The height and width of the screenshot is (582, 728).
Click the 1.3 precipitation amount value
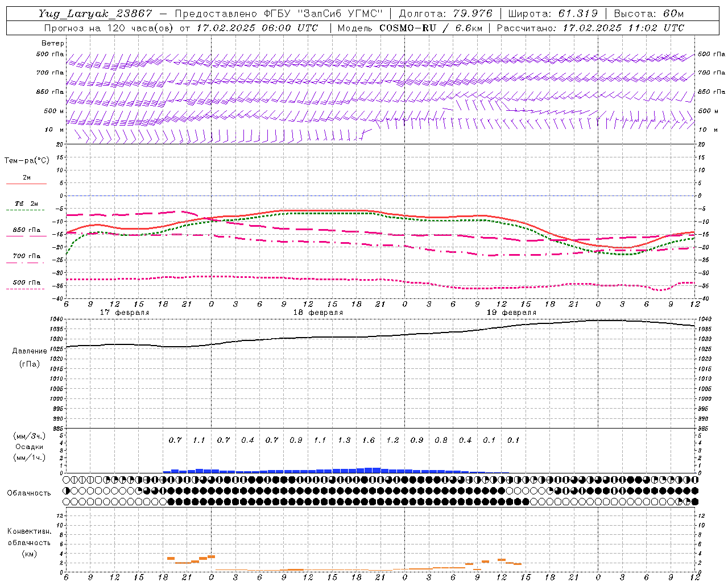(x=344, y=440)
